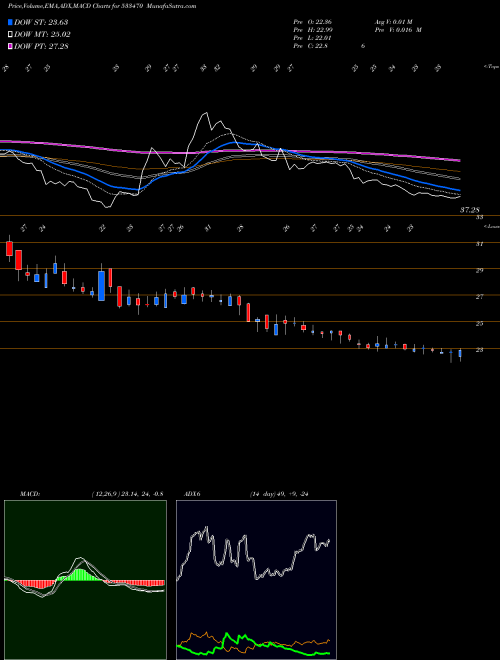Click the 29 price axis label
The image size is (500, 660).
pos(479,270)
